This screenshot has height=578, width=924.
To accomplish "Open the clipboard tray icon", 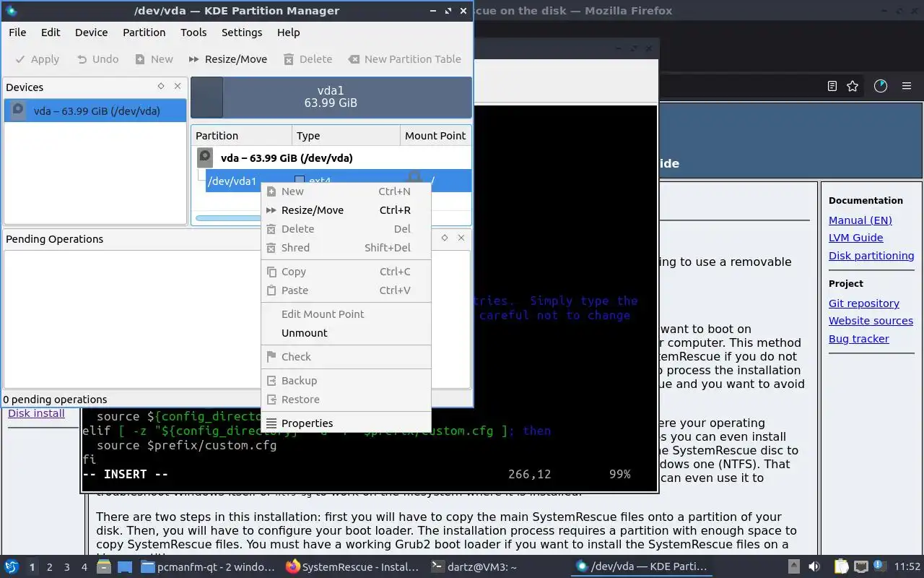I will [842, 567].
